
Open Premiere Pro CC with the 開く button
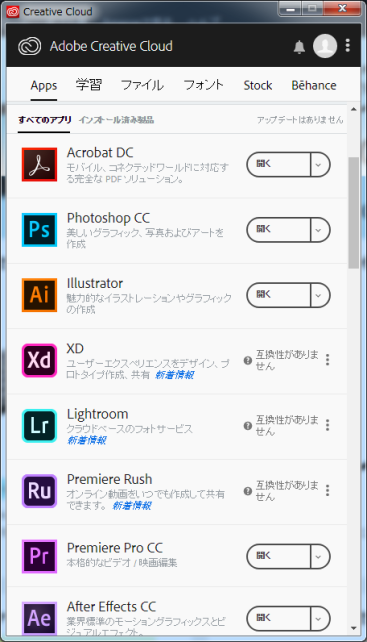279,556
